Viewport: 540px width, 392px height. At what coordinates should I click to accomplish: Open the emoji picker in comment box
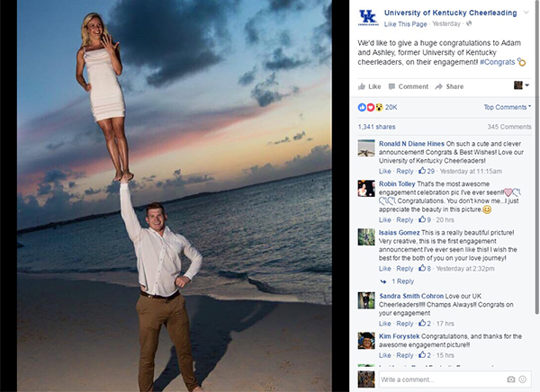pos(525,379)
